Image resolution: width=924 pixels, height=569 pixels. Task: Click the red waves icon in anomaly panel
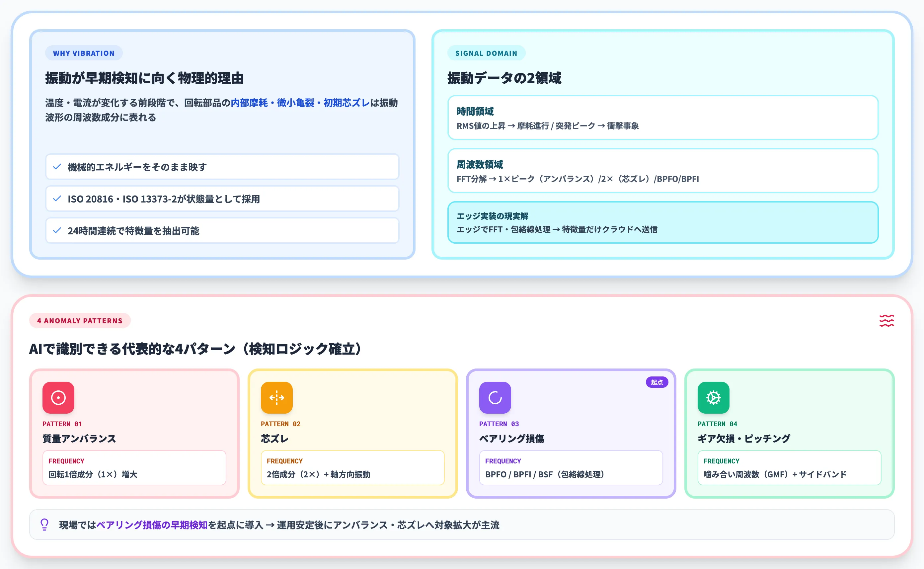(886, 321)
